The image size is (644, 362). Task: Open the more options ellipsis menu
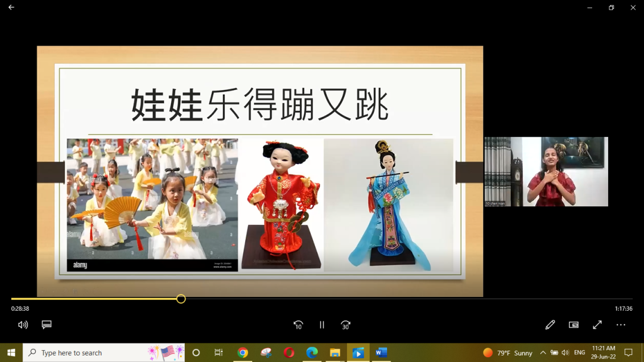[x=621, y=325]
